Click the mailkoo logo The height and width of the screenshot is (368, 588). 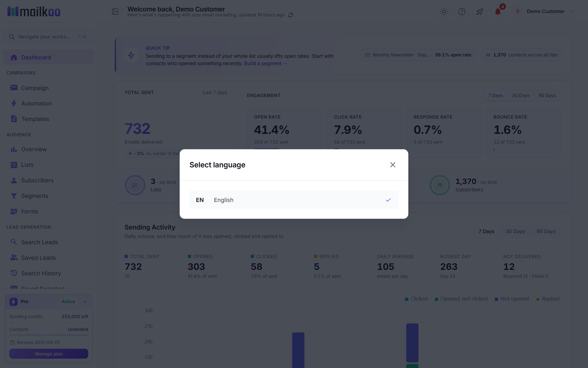[x=34, y=11]
